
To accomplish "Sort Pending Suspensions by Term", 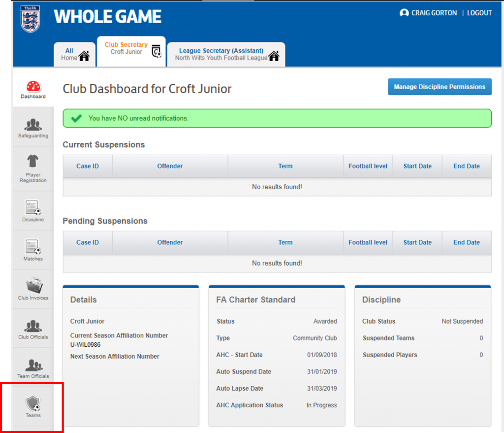I will pyautogui.click(x=285, y=242).
